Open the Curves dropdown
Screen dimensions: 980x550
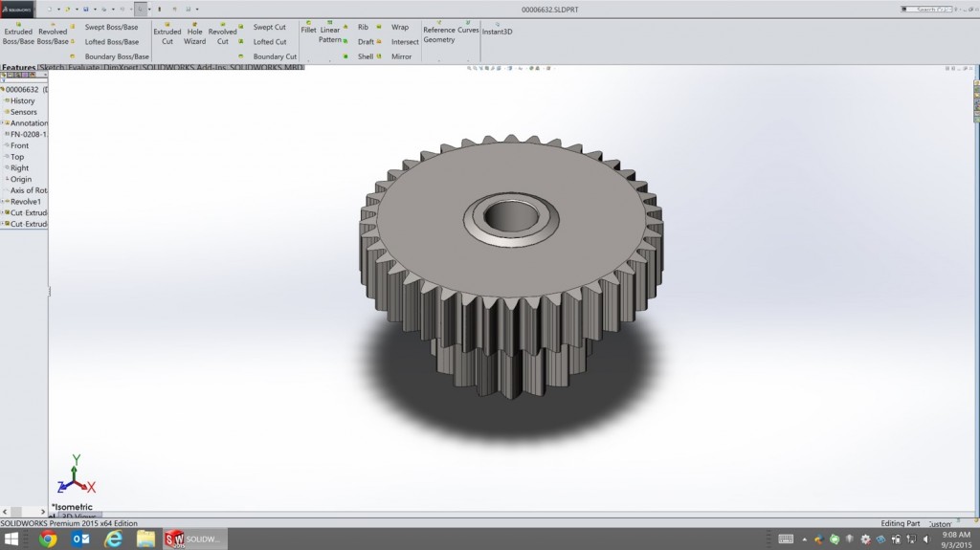tap(468, 30)
